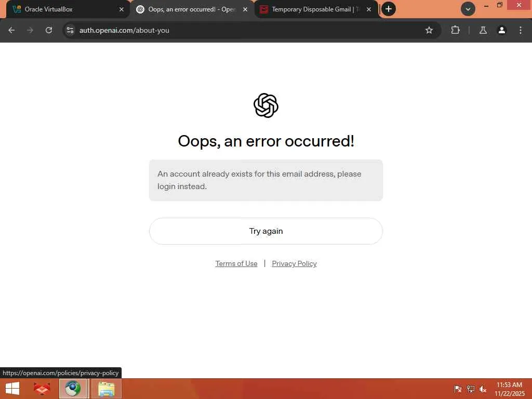The height and width of the screenshot is (399, 532).
Task: Open the Terms of Use link
Action: pyautogui.click(x=236, y=263)
